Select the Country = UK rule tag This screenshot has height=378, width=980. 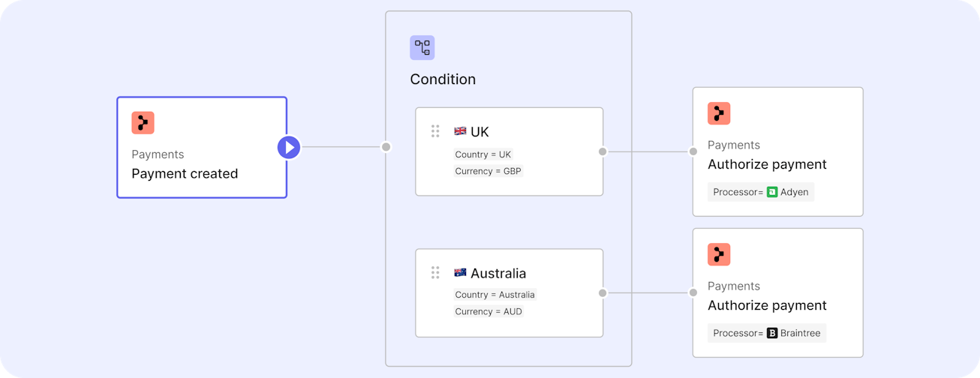(x=483, y=154)
